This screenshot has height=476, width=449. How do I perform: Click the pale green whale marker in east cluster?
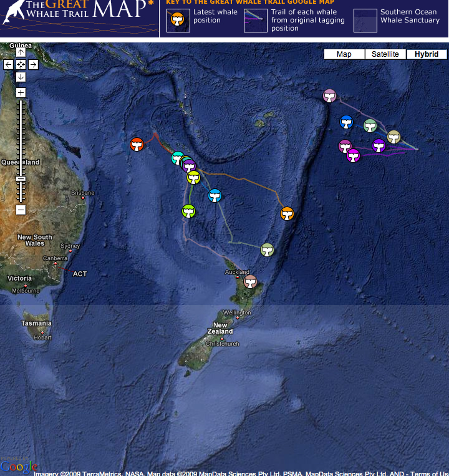point(370,125)
